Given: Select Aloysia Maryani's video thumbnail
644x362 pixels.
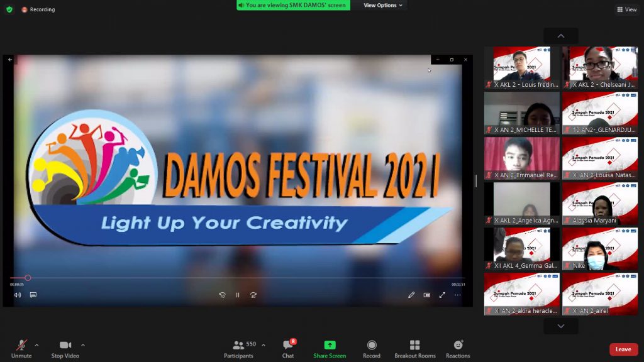Looking at the screenshot, I should [x=600, y=204].
